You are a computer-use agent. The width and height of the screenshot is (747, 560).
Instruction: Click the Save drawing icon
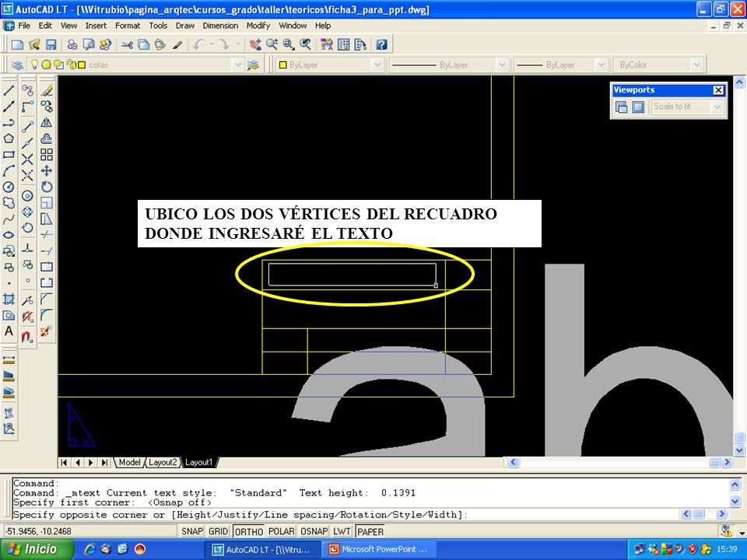tap(51, 45)
